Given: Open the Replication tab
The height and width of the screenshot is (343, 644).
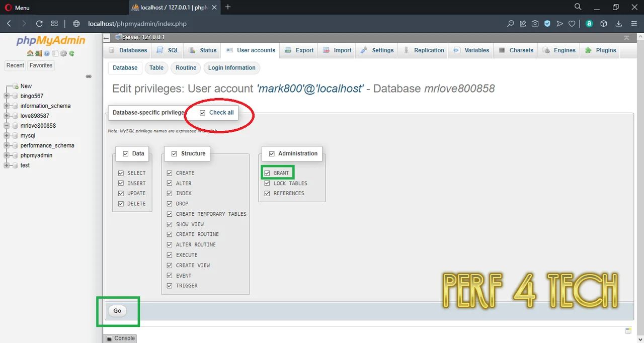Looking at the screenshot, I should (424, 50).
